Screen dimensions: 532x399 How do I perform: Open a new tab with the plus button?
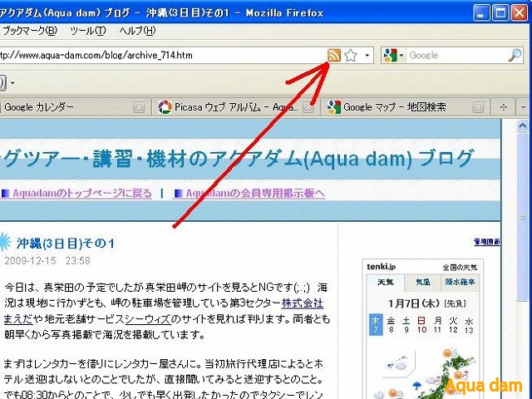pyautogui.click(x=503, y=107)
